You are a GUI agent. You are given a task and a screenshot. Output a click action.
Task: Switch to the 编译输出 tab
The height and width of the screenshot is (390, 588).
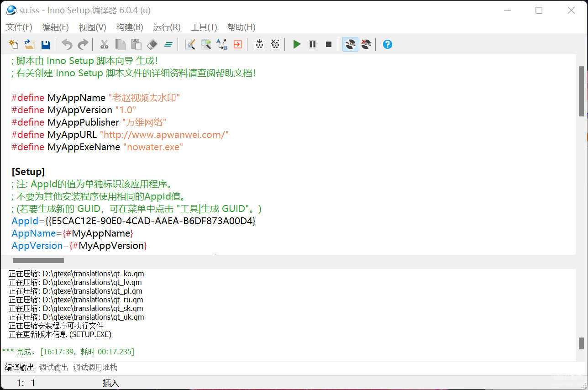(19, 367)
